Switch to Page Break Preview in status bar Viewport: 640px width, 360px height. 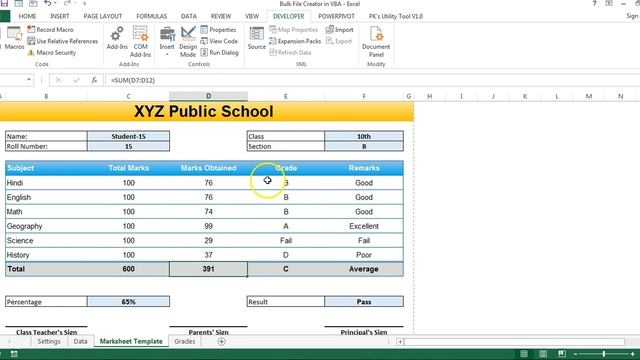coord(562,353)
